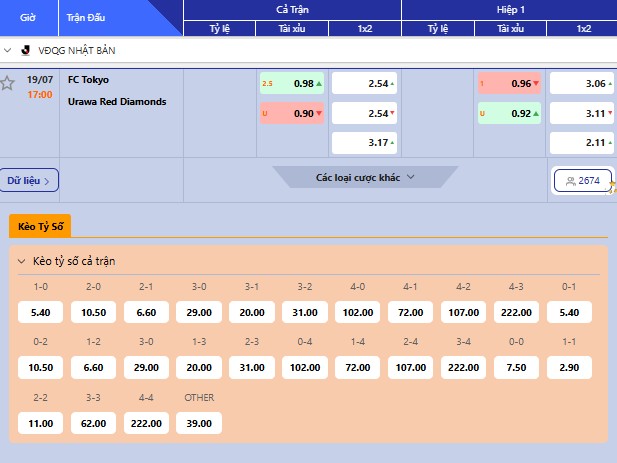Bet on score 1-3 at 20.00
Screen dimensions: 617x463
pyautogui.click(x=199, y=367)
